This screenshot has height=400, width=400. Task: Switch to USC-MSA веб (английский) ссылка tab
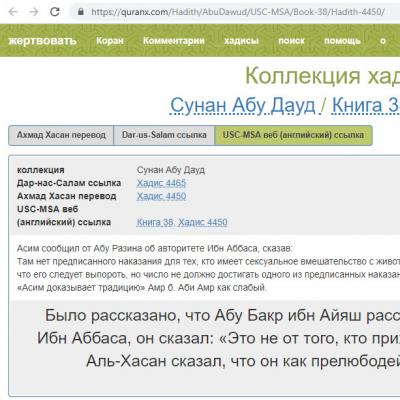click(x=293, y=135)
